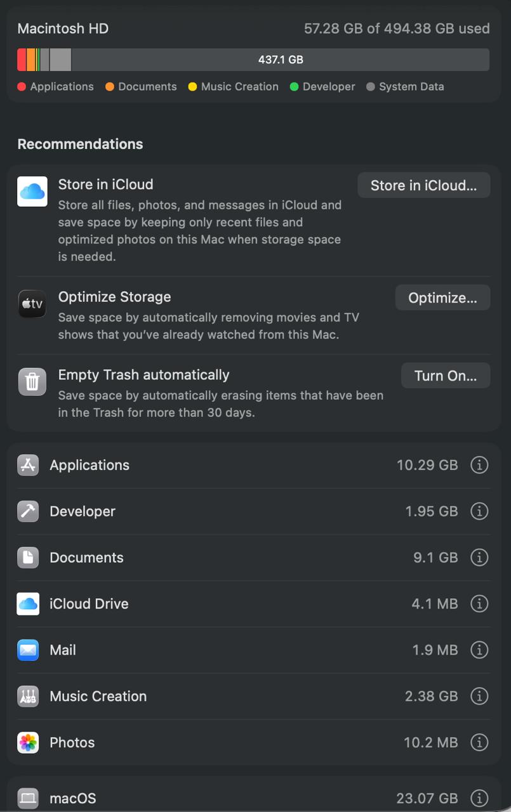Select the Developer row label

pyautogui.click(x=83, y=511)
